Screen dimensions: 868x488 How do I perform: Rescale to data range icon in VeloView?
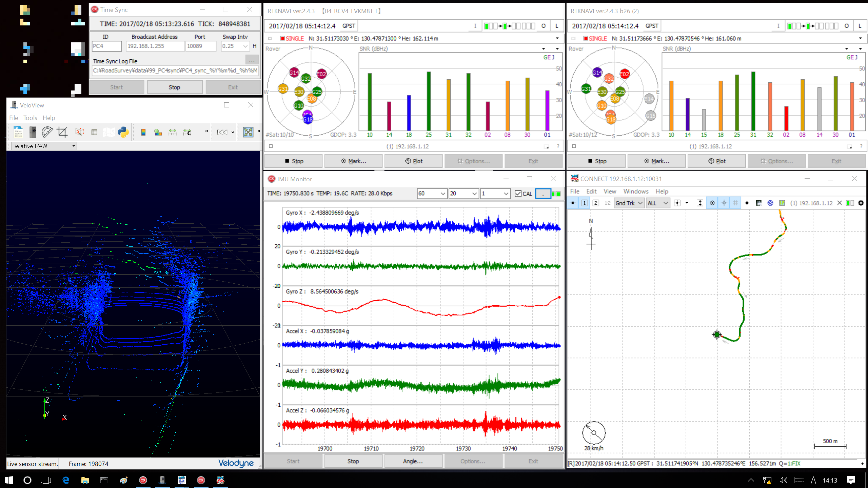coord(173,132)
